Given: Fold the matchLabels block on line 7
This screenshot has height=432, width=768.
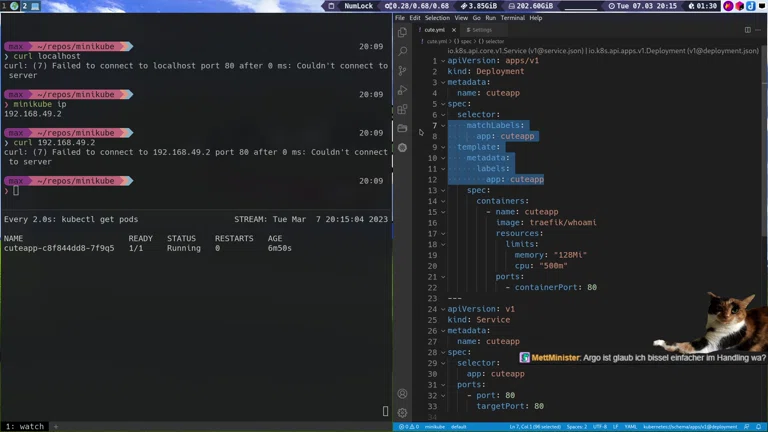Looking at the screenshot, I should click(x=442, y=125).
